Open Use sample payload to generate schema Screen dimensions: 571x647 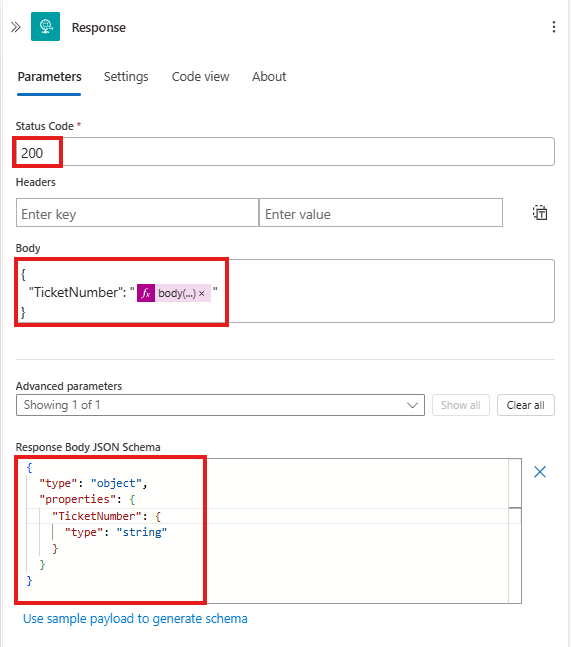[135, 619]
